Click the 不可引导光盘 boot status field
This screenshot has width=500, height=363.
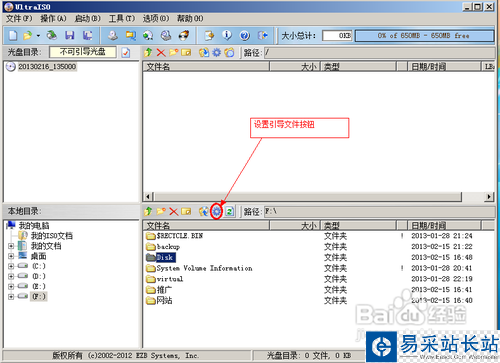(83, 52)
